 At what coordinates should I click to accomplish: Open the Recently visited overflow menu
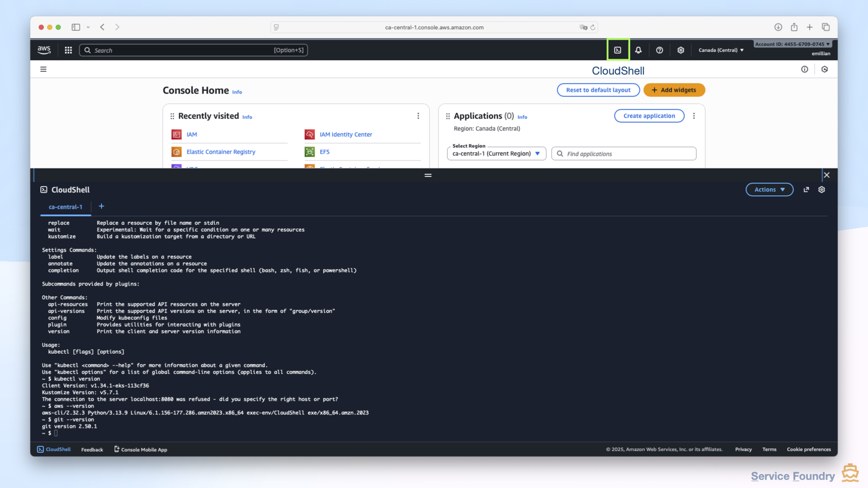418,116
